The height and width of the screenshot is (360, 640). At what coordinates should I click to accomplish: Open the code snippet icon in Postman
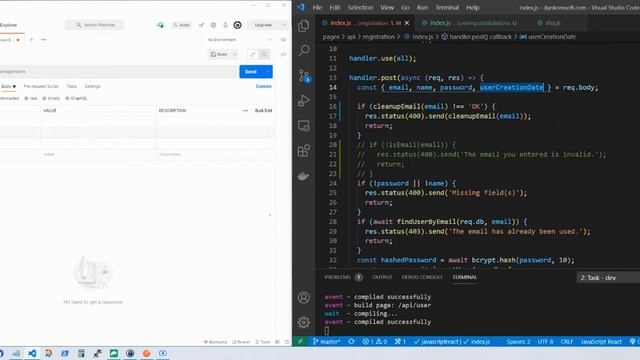point(283,54)
